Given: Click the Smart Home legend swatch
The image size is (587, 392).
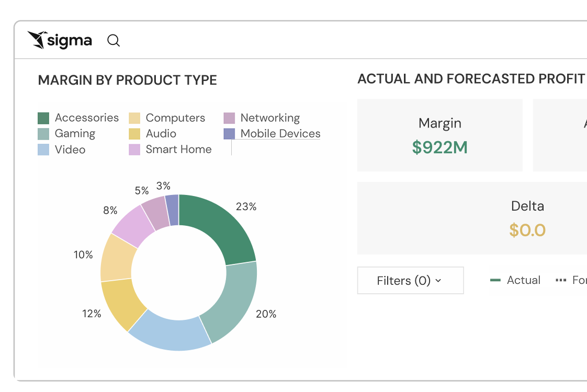Looking at the screenshot, I should [x=134, y=149].
